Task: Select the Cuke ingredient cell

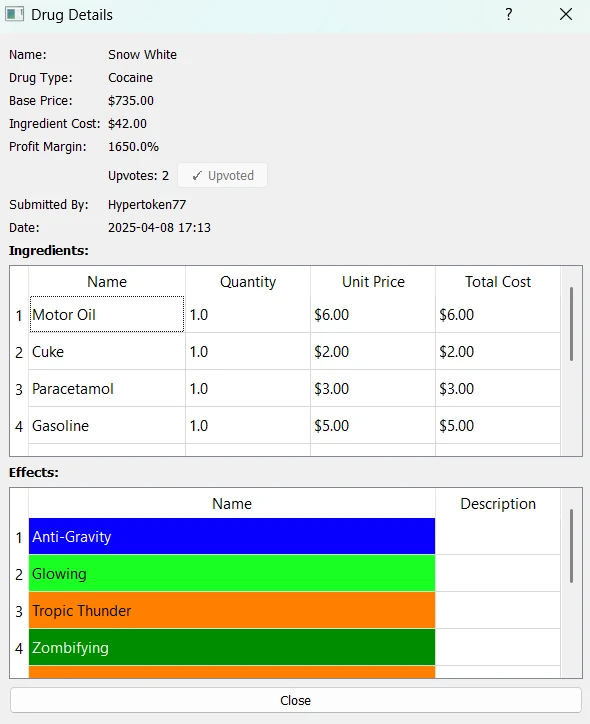Action: (x=107, y=351)
